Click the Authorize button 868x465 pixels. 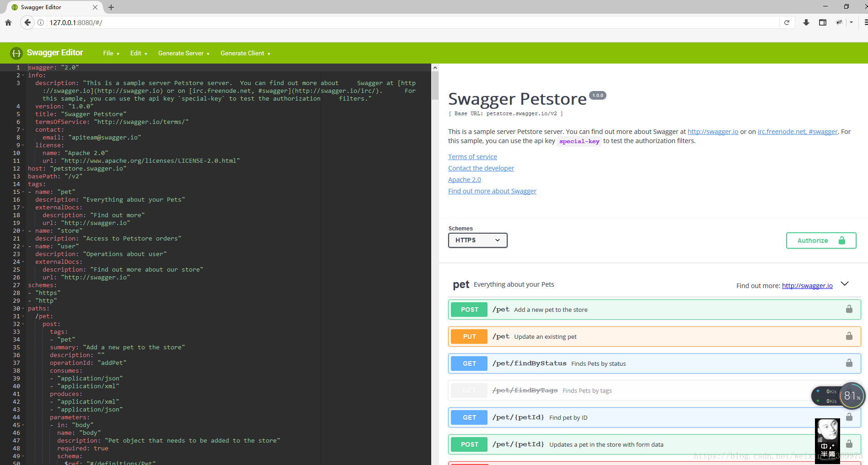coord(820,241)
